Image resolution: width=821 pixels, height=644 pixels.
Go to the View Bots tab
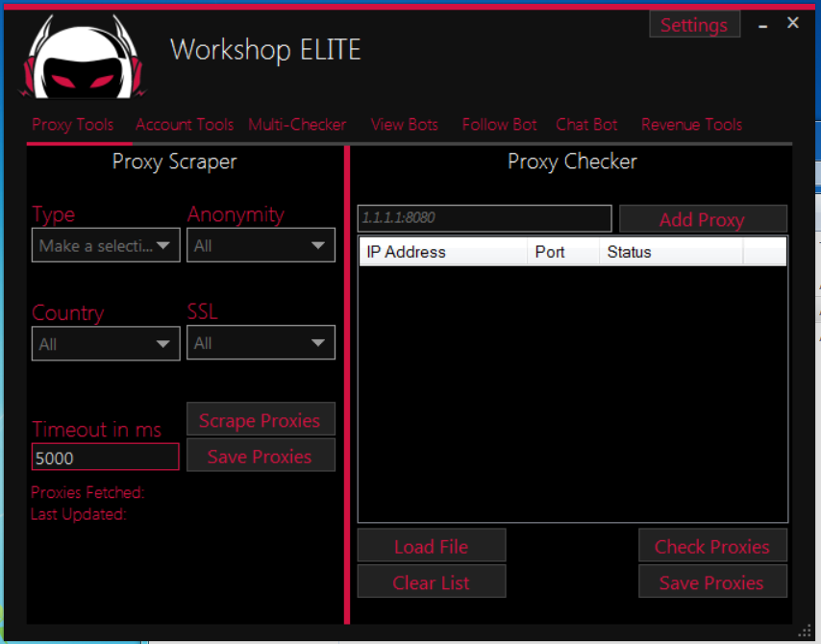(x=404, y=125)
